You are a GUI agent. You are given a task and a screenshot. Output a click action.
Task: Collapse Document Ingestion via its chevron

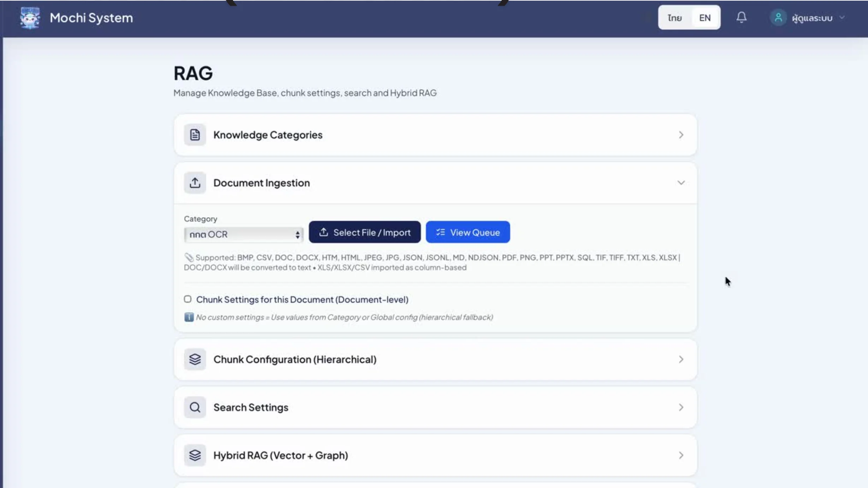681,183
